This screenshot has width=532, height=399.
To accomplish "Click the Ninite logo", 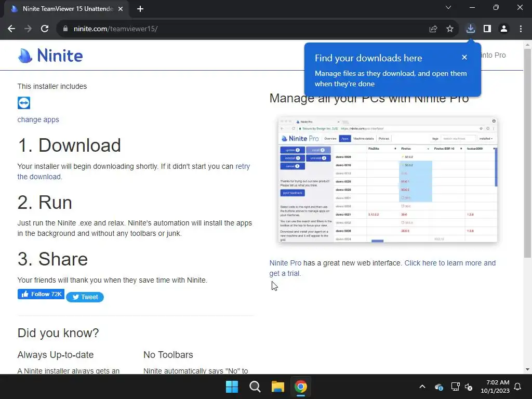I will pyautogui.click(x=50, y=55).
